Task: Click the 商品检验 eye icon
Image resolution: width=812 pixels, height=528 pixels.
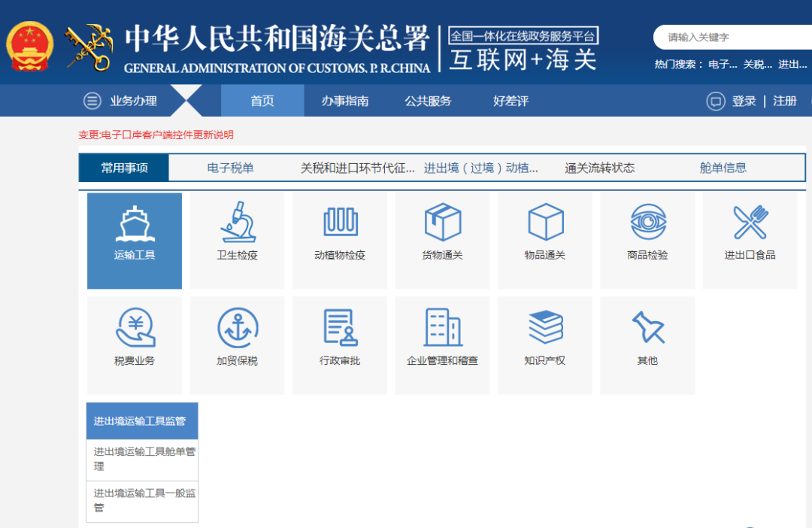Action: tap(647, 221)
